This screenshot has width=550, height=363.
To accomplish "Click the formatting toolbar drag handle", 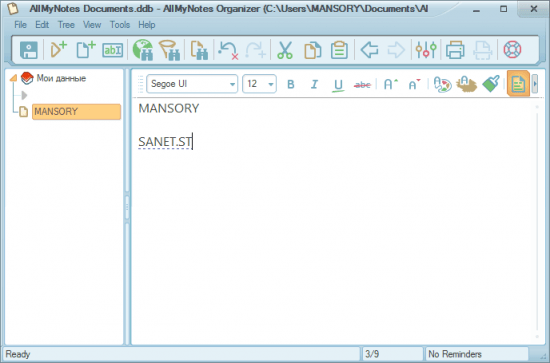I will pos(141,84).
